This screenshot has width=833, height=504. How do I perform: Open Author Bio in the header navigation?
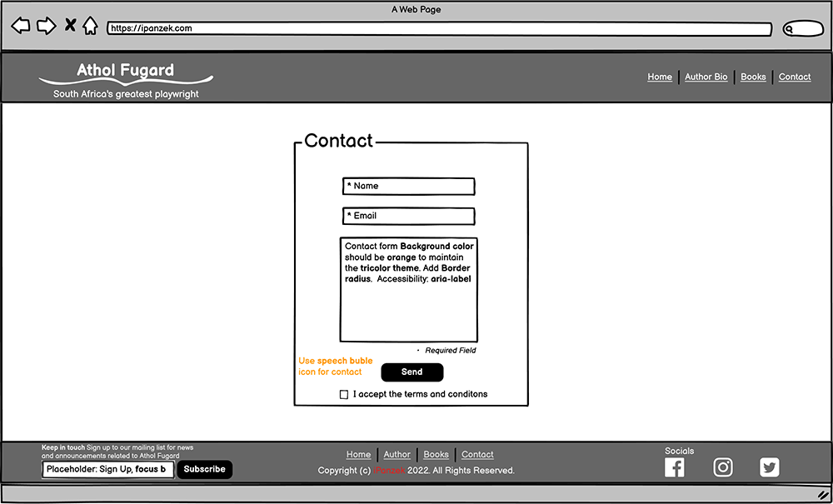pyautogui.click(x=706, y=77)
